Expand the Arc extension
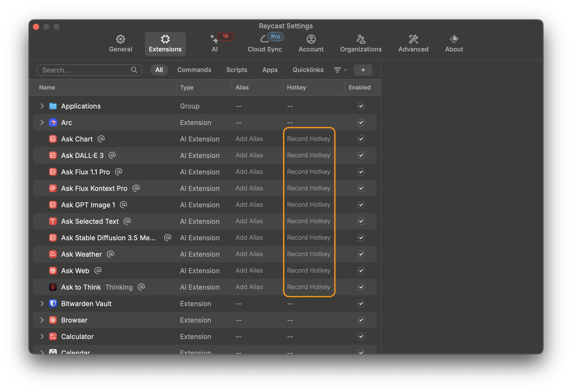Image resolution: width=572 pixels, height=392 pixels. point(42,122)
